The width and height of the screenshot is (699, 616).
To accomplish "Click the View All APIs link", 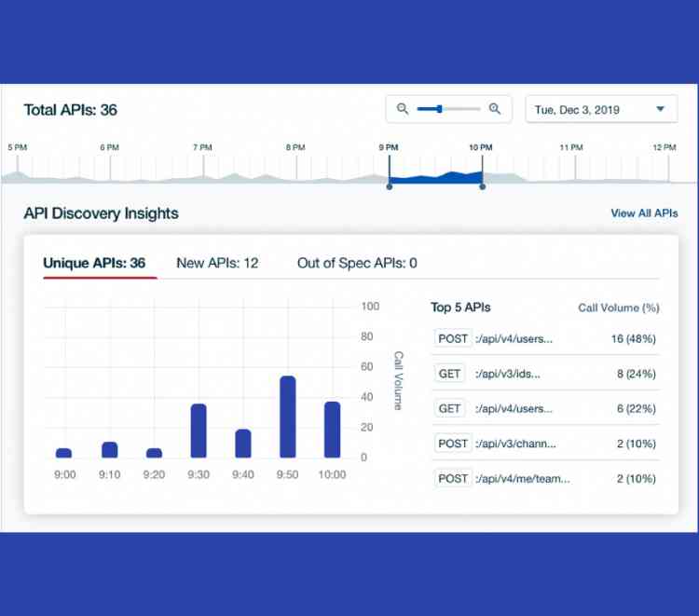I will pos(644,213).
